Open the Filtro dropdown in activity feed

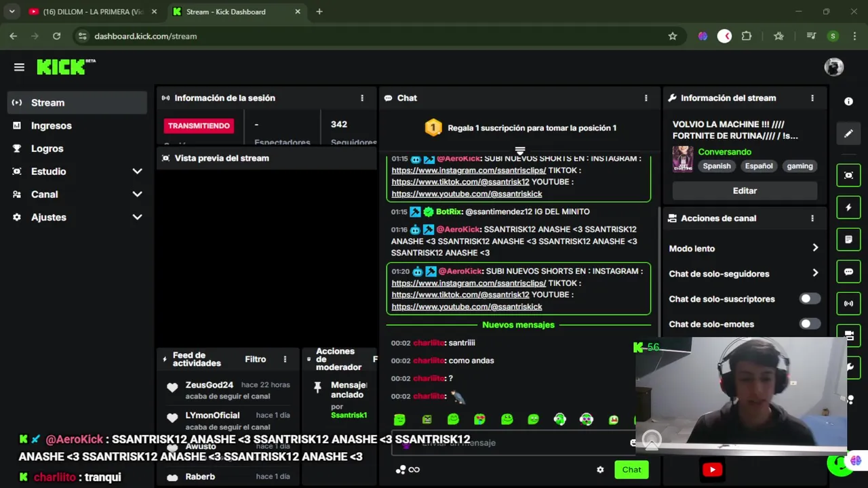(255, 359)
